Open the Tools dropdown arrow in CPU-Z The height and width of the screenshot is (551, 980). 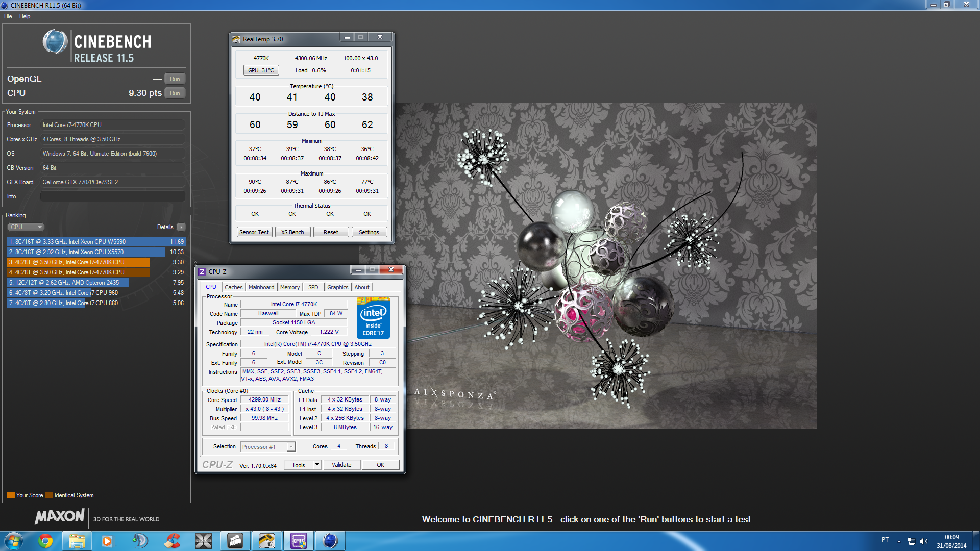tap(317, 465)
